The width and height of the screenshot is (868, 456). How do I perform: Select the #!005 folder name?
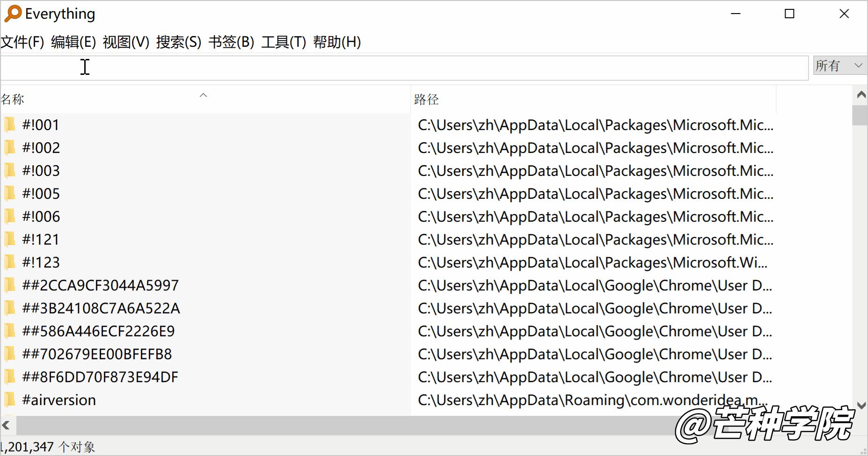coord(41,194)
